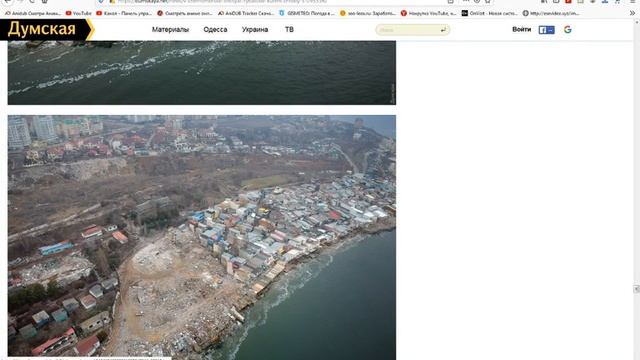Image resolution: width=640 pixels, height=360 pixels.
Task: Open the AniDUB Tracker bookmark
Action: [x=246, y=13]
